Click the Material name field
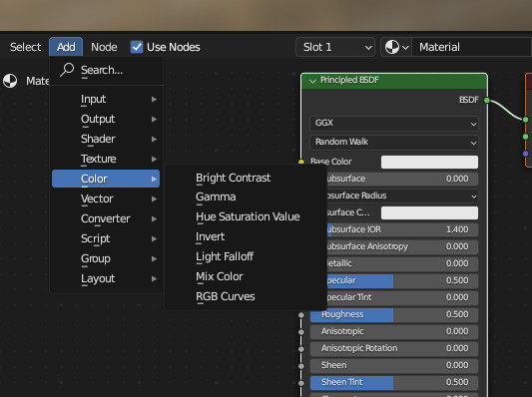532x397 pixels. pyautogui.click(x=471, y=47)
